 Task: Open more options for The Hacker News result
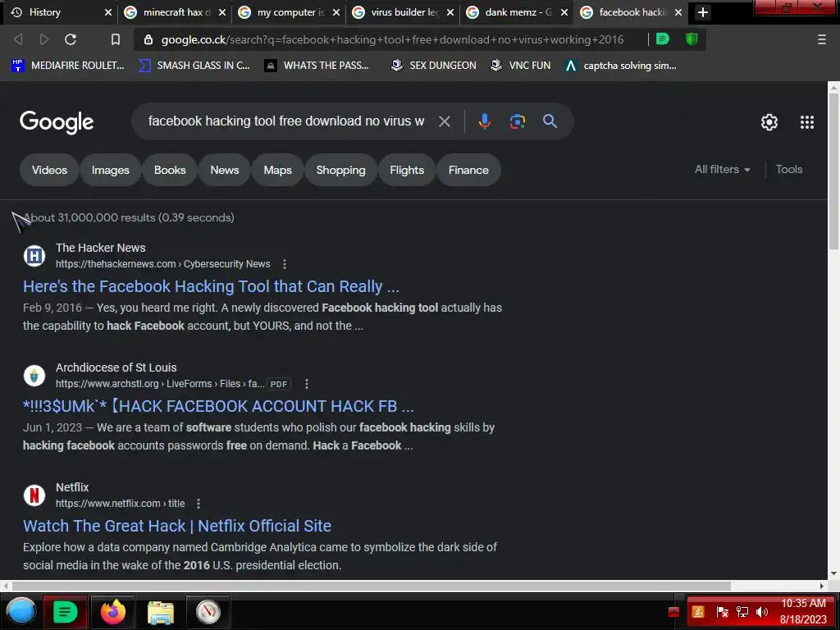click(285, 264)
